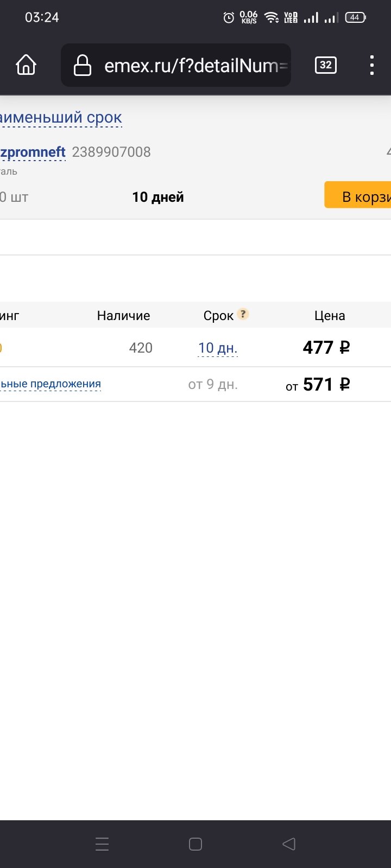The height and width of the screenshot is (868, 391).
Task: Click the emex.ru address bar
Action: click(176, 66)
